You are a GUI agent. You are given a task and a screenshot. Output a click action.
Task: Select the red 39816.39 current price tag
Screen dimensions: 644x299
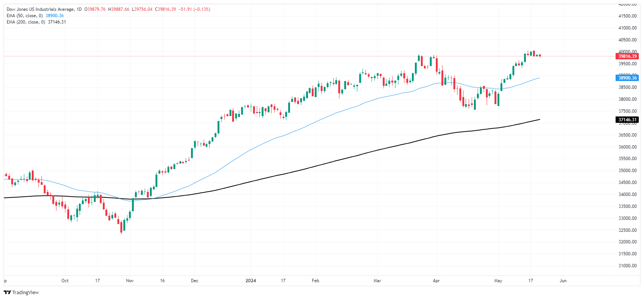[627, 56]
